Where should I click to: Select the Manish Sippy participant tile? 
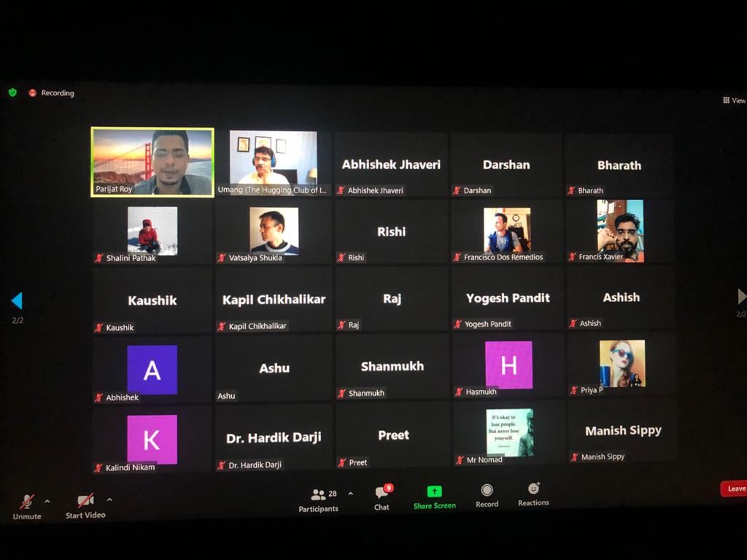pyautogui.click(x=623, y=430)
